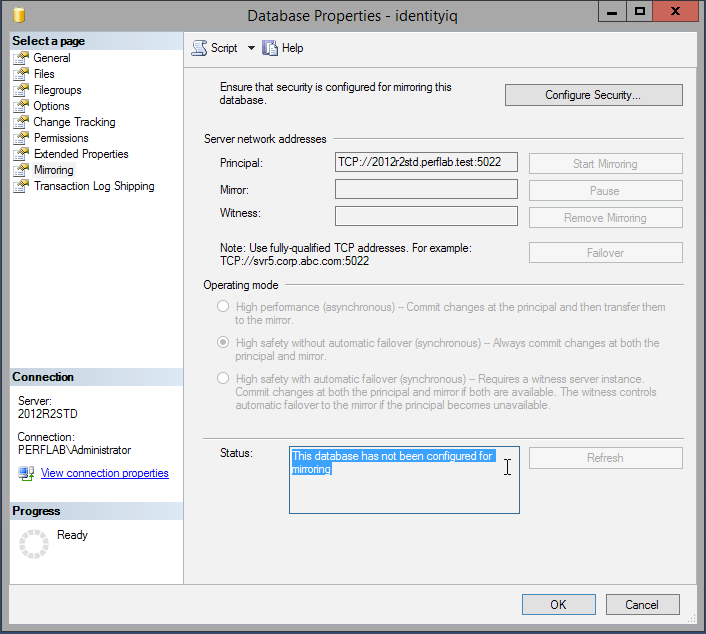706x634 pixels.
Task: Click the Script scroll icon in toolbar
Action: pyautogui.click(x=199, y=48)
